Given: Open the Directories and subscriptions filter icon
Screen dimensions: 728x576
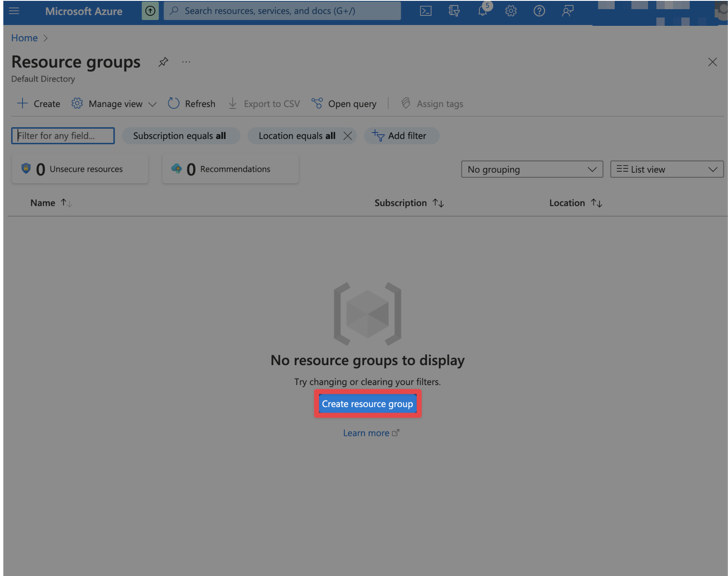Looking at the screenshot, I should tap(454, 11).
